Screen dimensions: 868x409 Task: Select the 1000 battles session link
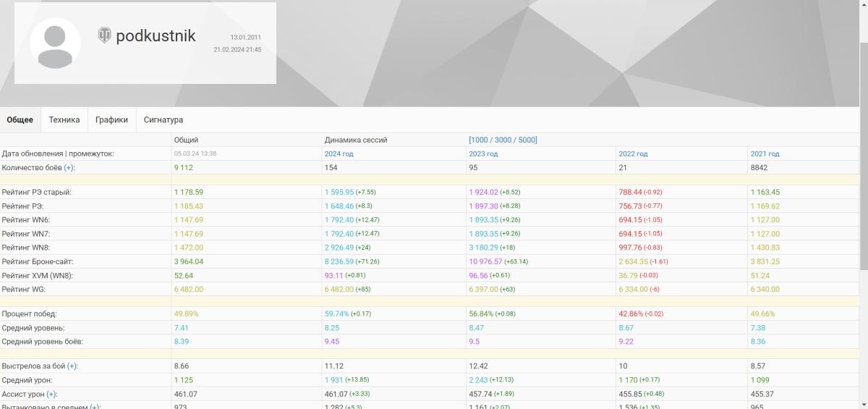[x=481, y=140]
